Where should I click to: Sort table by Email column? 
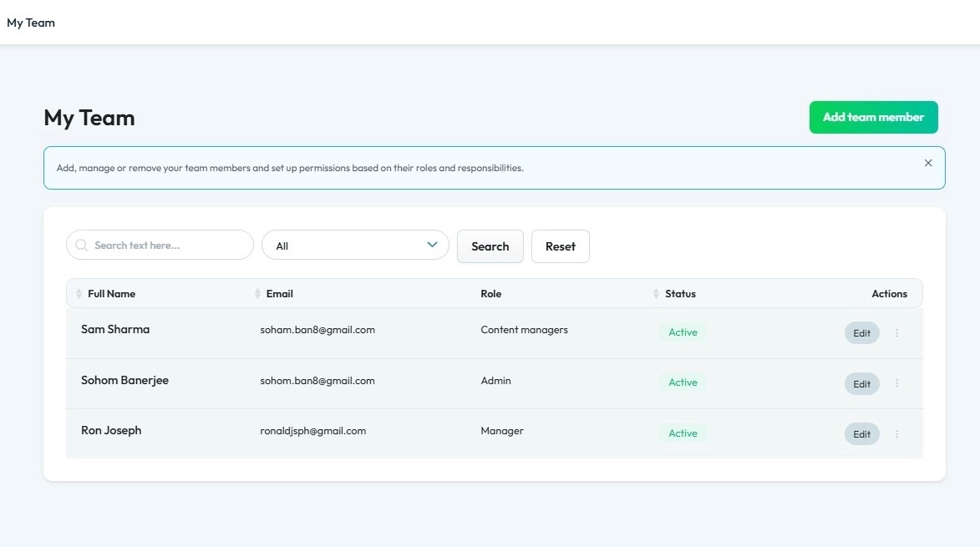(258, 294)
